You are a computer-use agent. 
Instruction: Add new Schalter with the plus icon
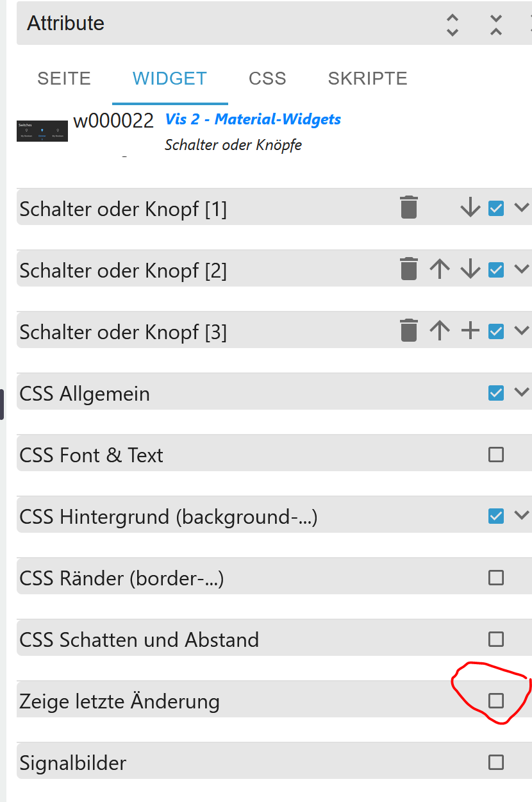[470, 331]
